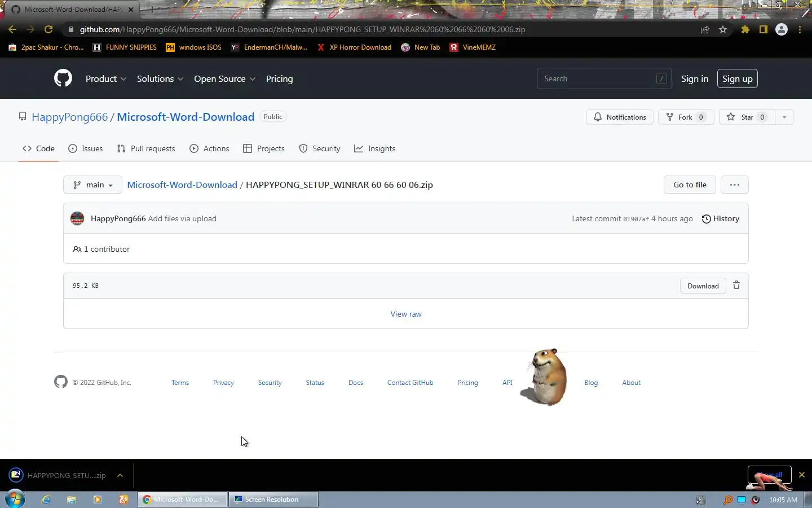
Task: Switch to the Issues tab
Action: click(86, 148)
